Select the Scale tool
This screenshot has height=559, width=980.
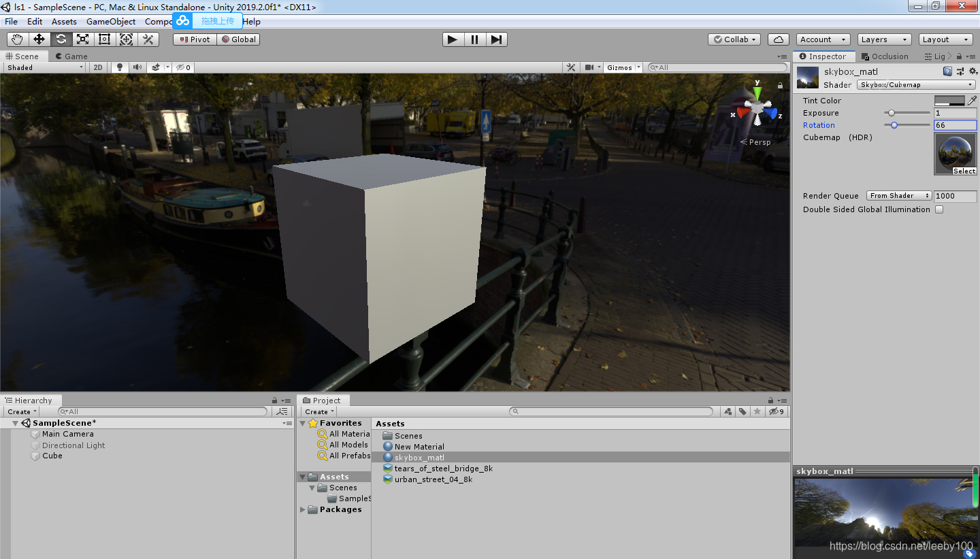[82, 39]
